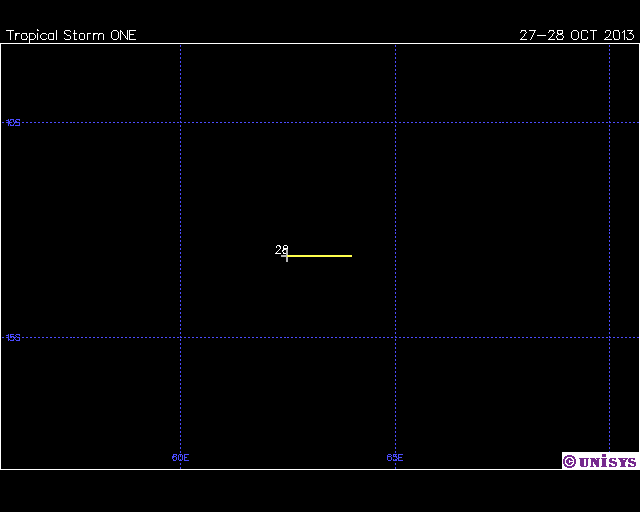Viewport: 640px width, 512px height.
Task: Select the 10S latitude label
Action: coord(13,123)
